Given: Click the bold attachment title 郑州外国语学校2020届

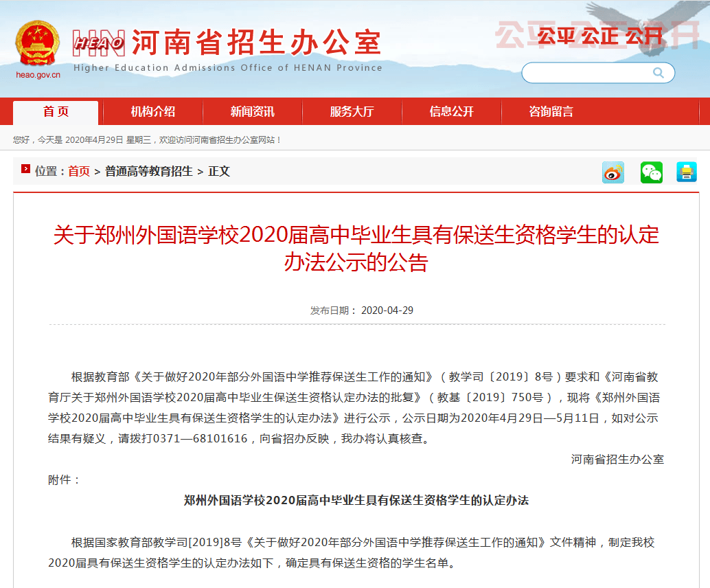Looking at the screenshot, I should pos(356,500).
